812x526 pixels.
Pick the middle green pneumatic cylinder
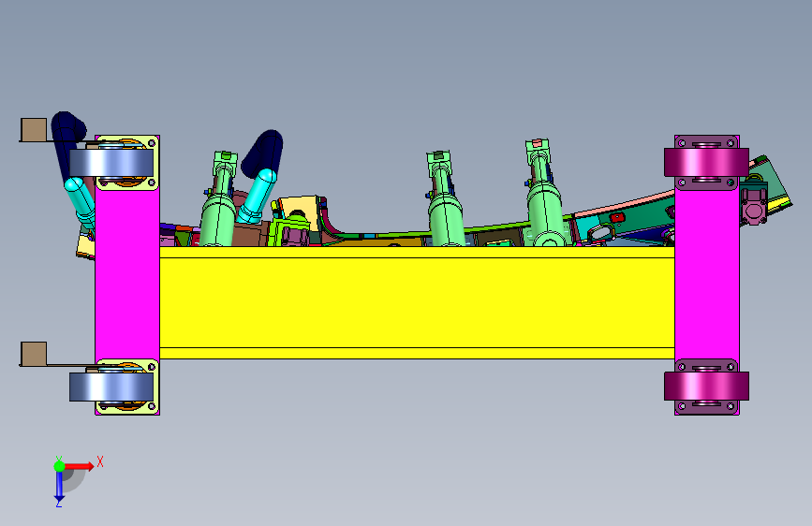tap(444, 199)
